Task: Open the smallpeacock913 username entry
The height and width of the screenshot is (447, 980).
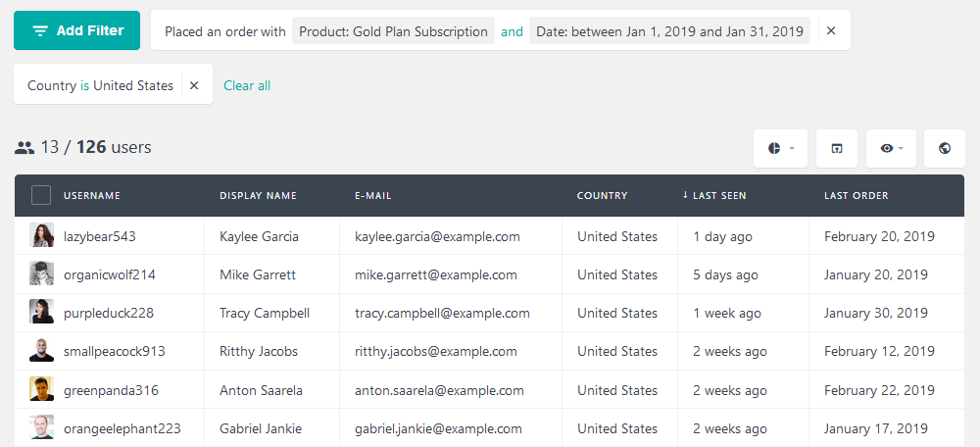Action: (x=114, y=351)
